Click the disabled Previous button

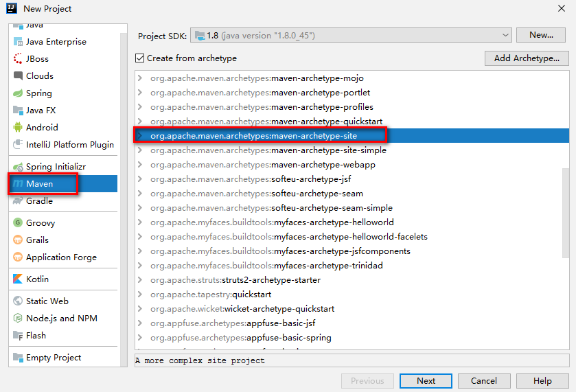pos(367,381)
